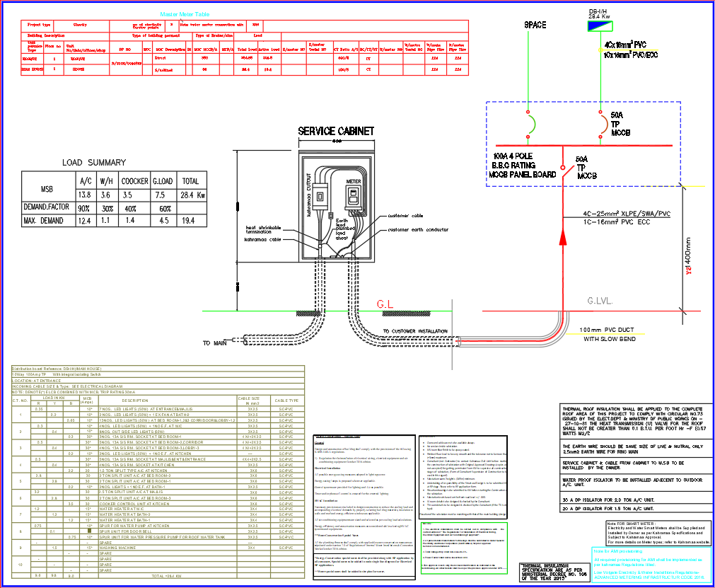The height and width of the screenshot is (588, 715).
Task: Click the '35 A DP ISOLATOR' note line
Action: click(x=608, y=500)
